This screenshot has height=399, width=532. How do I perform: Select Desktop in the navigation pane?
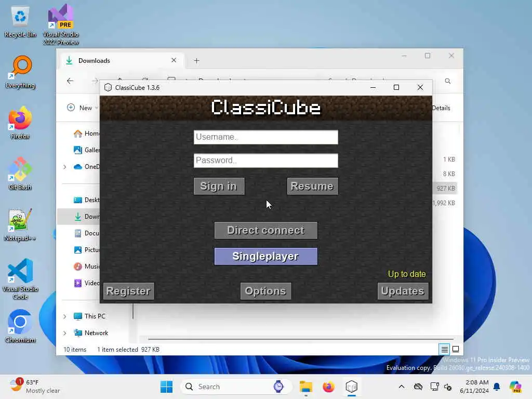(87, 200)
